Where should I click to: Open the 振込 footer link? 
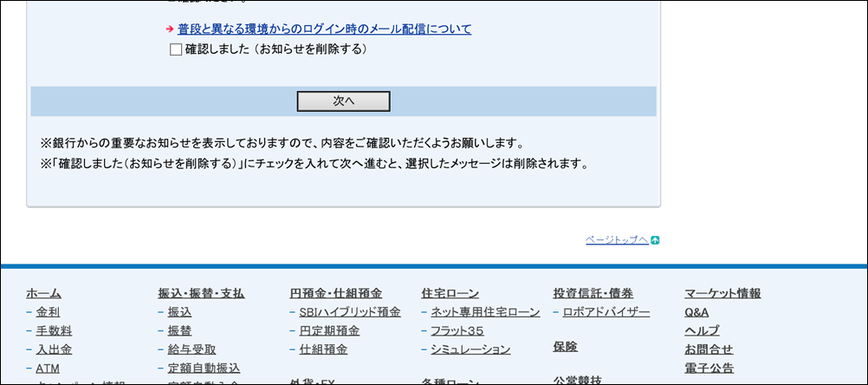(180, 312)
